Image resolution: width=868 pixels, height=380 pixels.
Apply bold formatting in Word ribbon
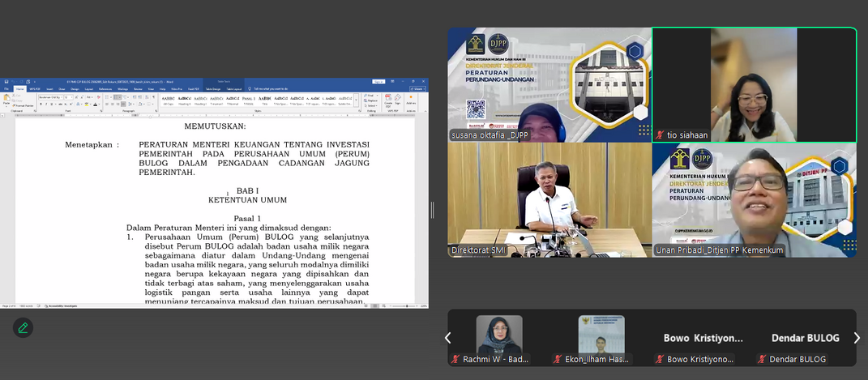[41, 104]
